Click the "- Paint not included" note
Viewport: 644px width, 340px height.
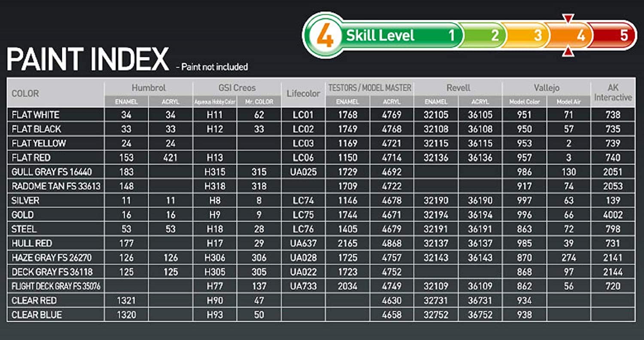(212, 67)
